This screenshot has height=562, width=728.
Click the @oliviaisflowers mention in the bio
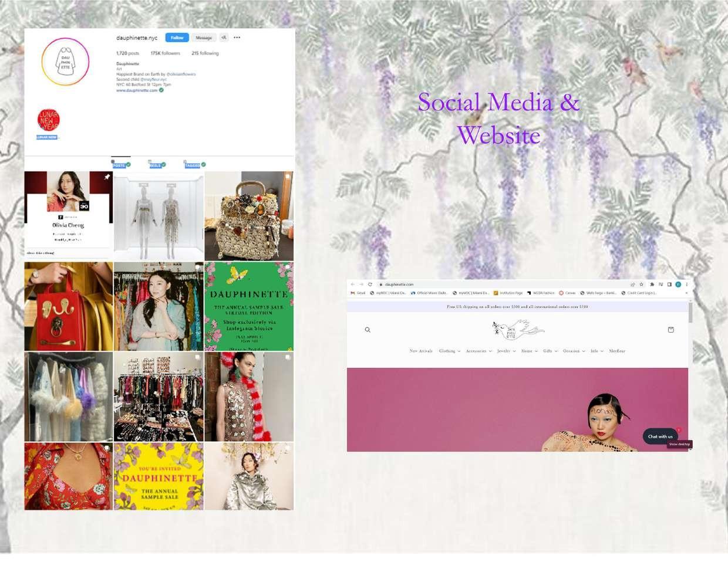click(x=181, y=75)
